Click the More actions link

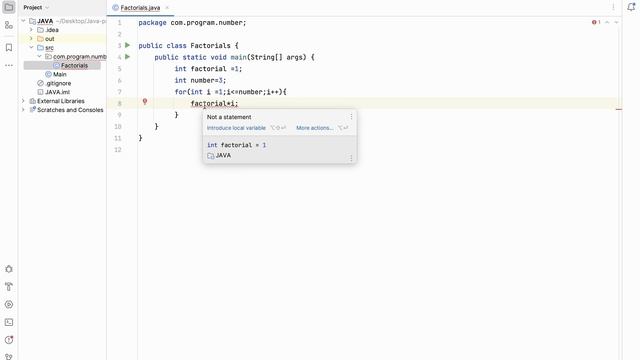coord(314,128)
